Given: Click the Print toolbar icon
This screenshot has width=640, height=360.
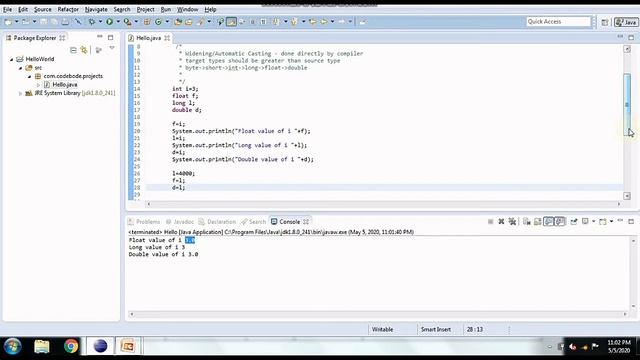Looking at the screenshot, I should 65,22.
